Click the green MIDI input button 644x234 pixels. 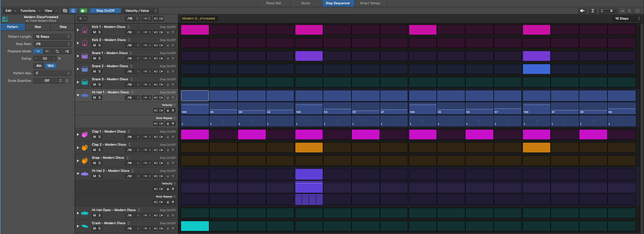[83, 11]
